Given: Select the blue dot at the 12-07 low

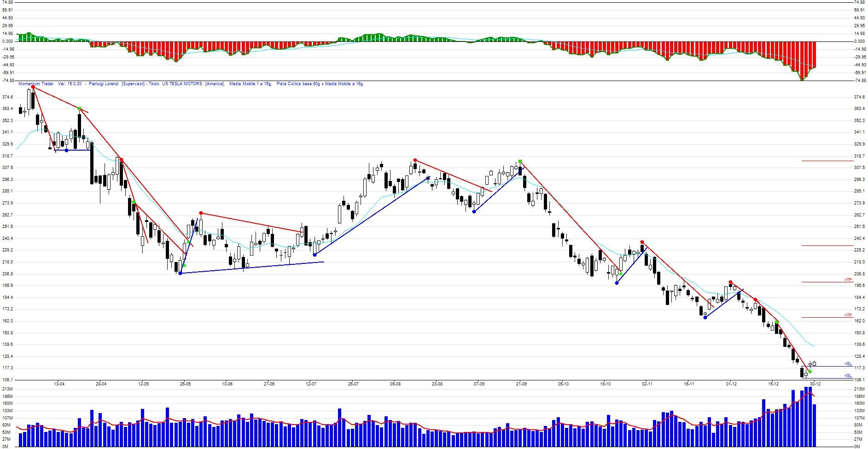Looking at the screenshot, I should click(x=315, y=255).
